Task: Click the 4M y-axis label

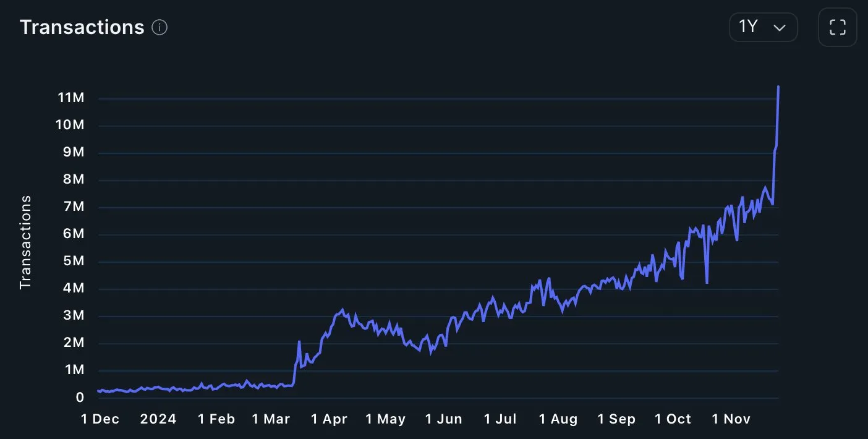Action: (72, 288)
